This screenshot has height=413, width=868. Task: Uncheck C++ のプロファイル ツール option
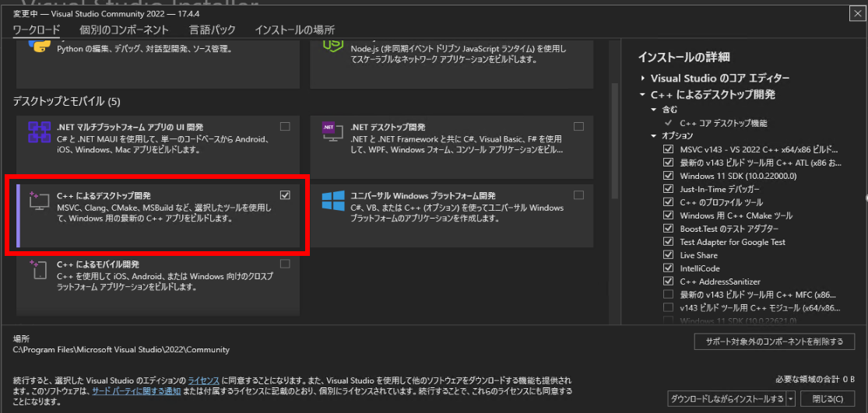click(668, 202)
